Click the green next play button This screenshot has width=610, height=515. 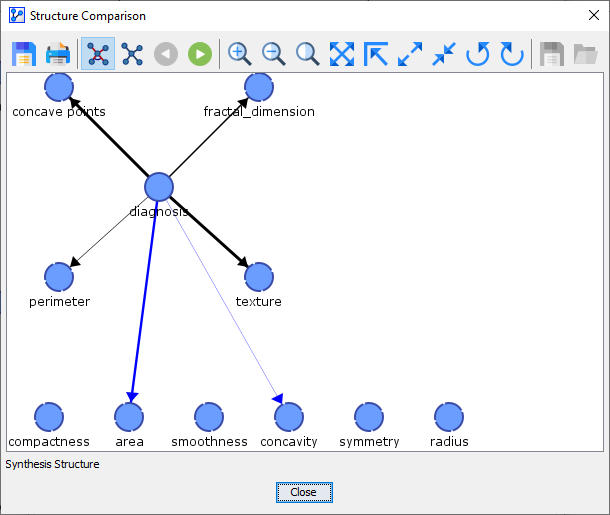(x=200, y=54)
